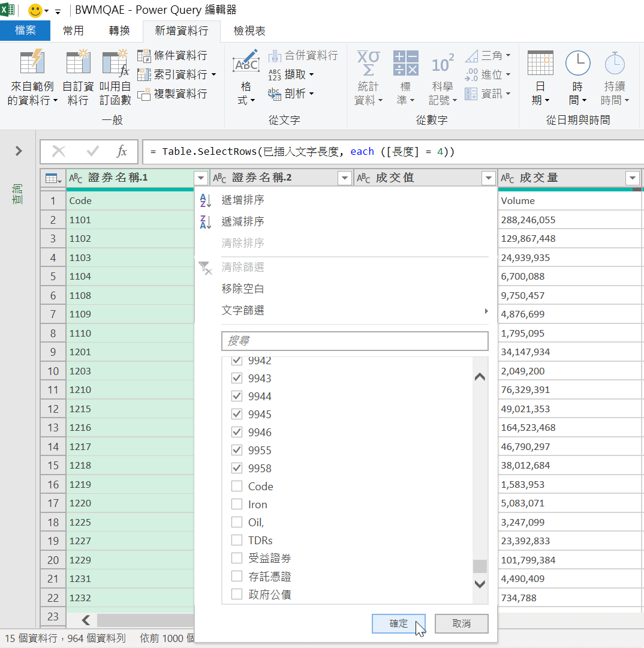Click the table menu icon in the grid corner

[x=53, y=178]
